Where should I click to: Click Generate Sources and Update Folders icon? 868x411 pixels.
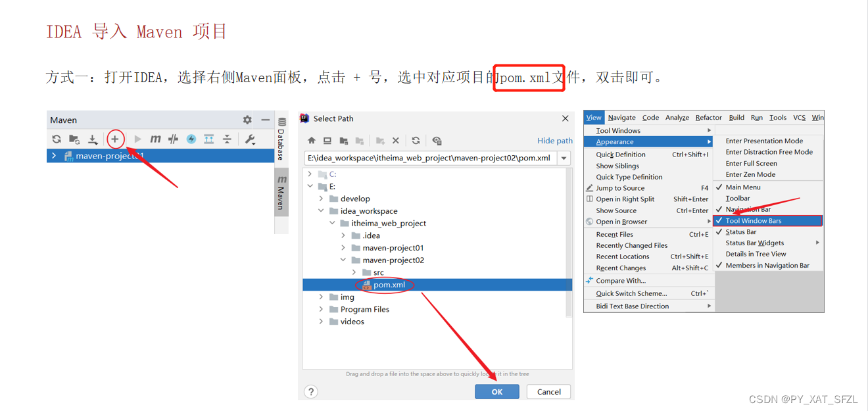tap(74, 139)
